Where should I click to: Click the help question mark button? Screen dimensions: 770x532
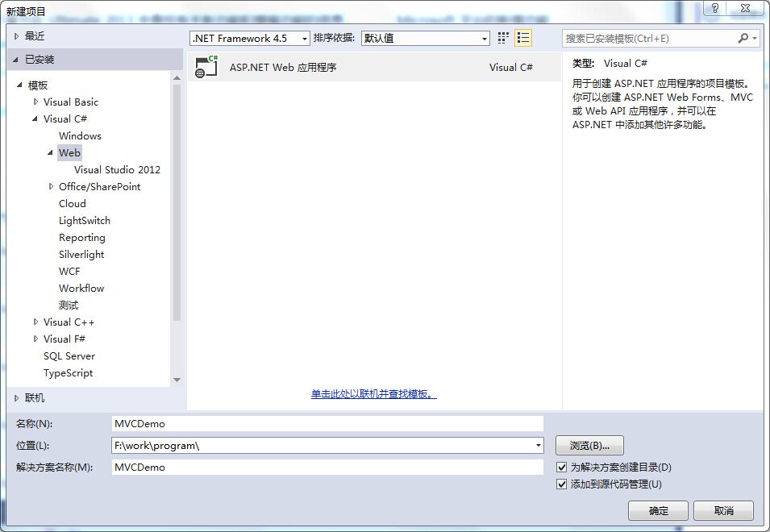point(715,8)
